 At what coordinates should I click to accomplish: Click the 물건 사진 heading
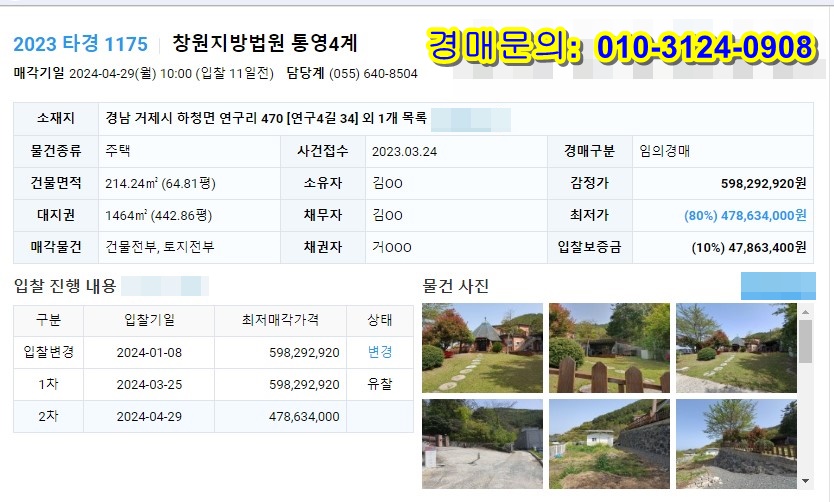coord(455,286)
